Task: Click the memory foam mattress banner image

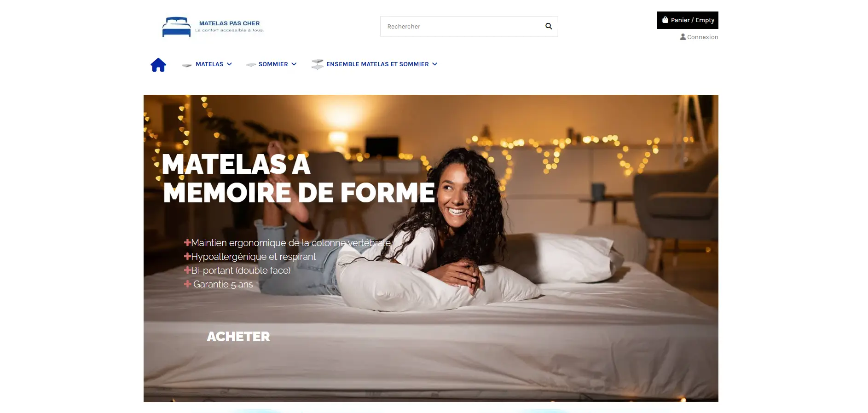Action: pyautogui.click(x=431, y=248)
